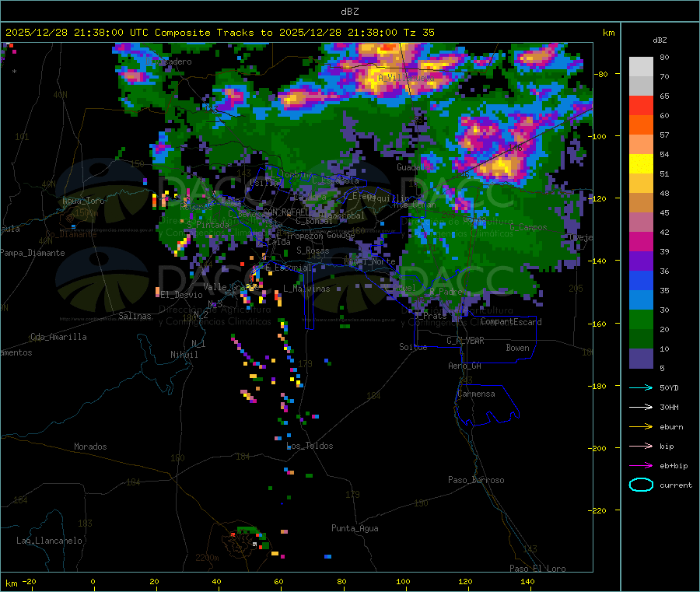Click the Goudge map label

tap(341, 235)
